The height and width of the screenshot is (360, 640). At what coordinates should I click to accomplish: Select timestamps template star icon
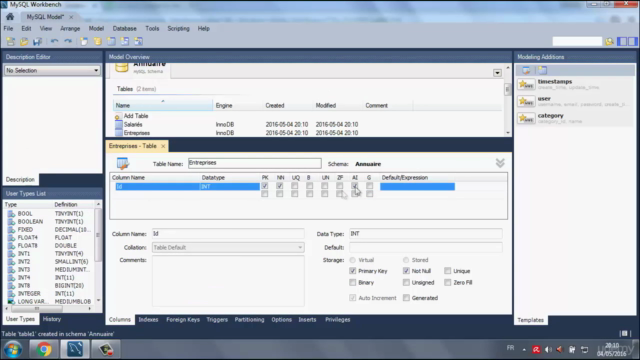click(x=526, y=84)
